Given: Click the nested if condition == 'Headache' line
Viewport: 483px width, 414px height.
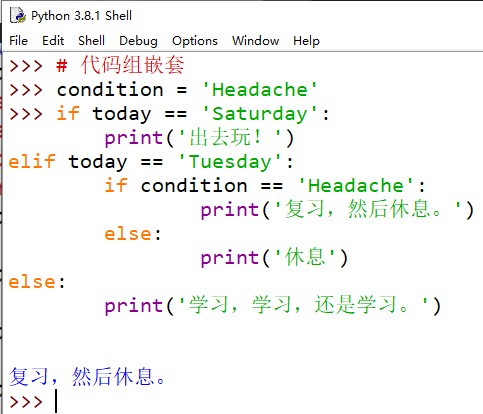Looking at the screenshot, I should coord(265,185).
